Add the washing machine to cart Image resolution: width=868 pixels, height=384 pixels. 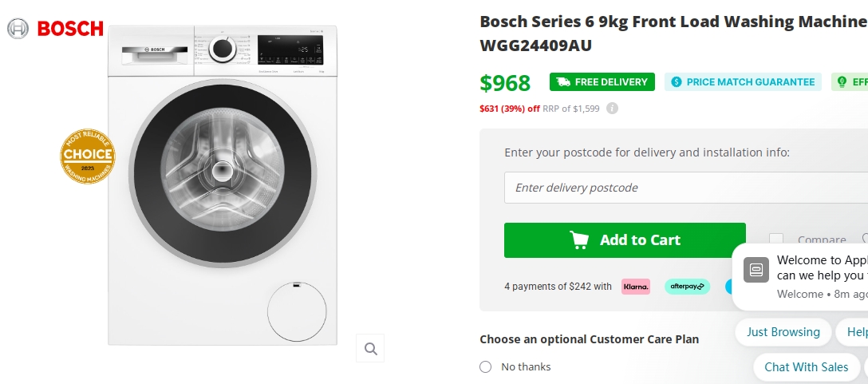click(625, 240)
